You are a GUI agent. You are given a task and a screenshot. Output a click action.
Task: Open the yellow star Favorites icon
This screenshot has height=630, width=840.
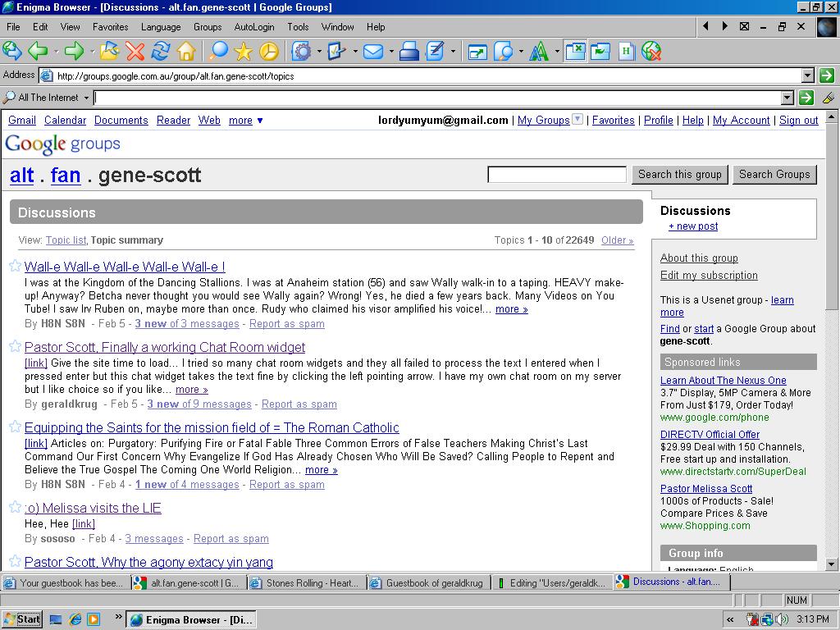coord(243,52)
